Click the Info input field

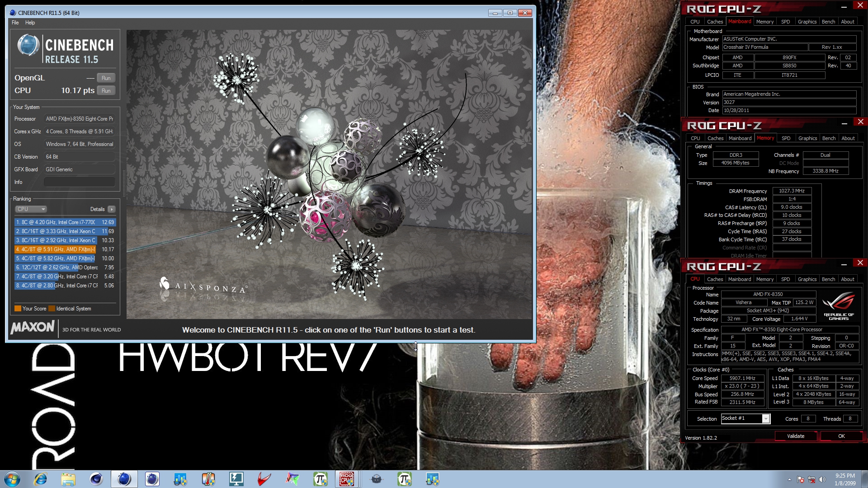tap(79, 182)
